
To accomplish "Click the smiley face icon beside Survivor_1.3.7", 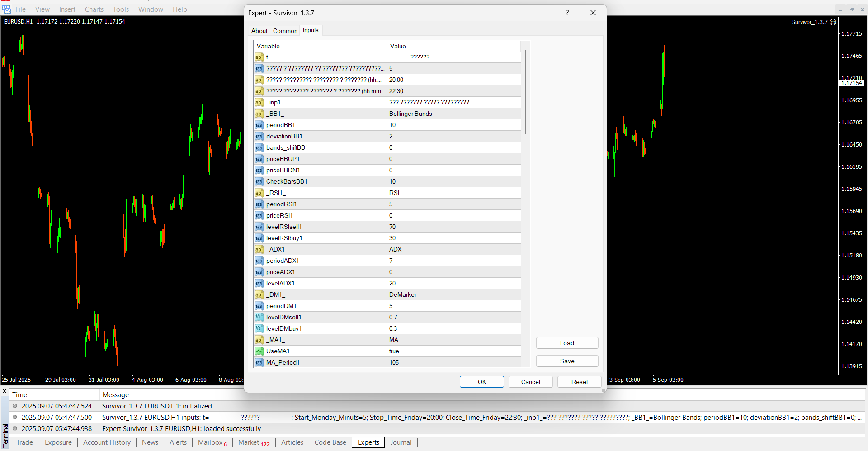I will tap(833, 22).
